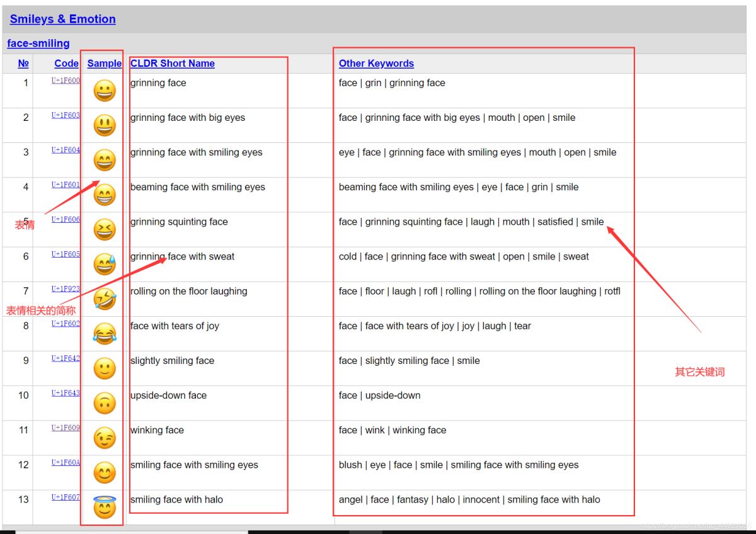
Task: Click the winking face emoji
Action: [x=105, y=438]
